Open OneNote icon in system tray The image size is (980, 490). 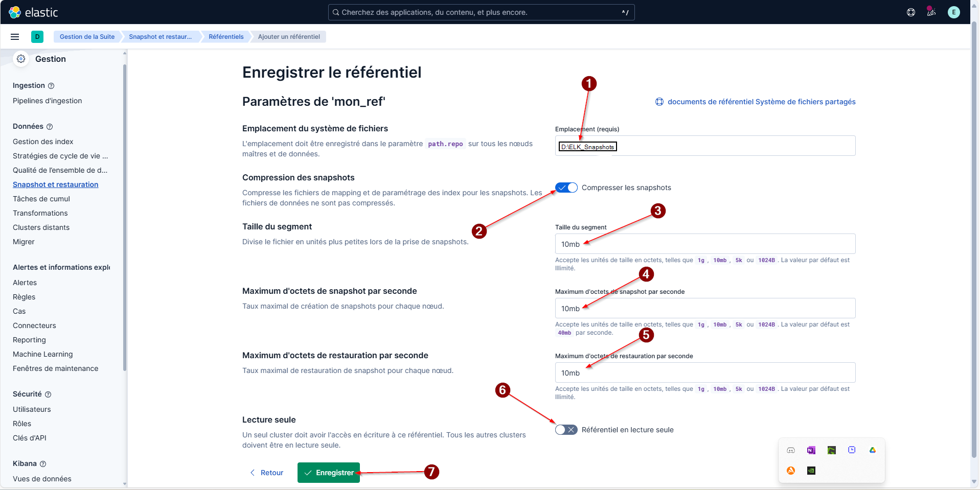point(811,450)
